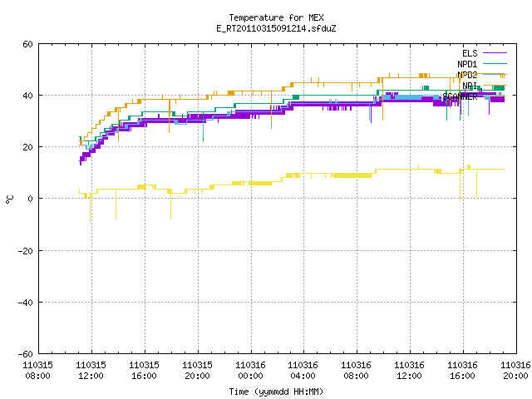Viewport: 532px width, 399px height.
Task: Click the x-axis title 'Time (yymmdd HH:MM)'
Action: 276,392
